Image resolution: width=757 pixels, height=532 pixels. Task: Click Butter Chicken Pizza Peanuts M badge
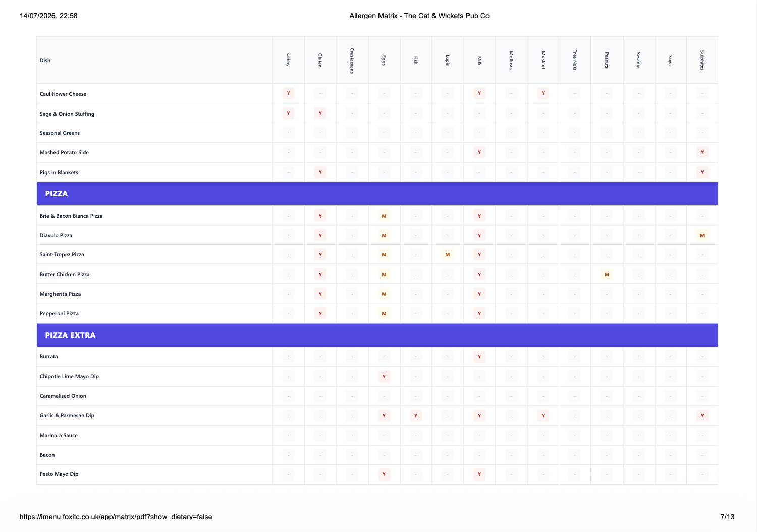tap(607, 274)
